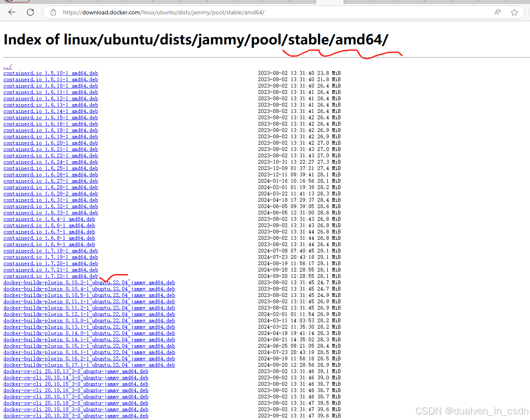Download docker-buildx-plugin 0.13.1-1 jammy deb
Viewport: 530px width, 420px height.
tap(89, 327)
